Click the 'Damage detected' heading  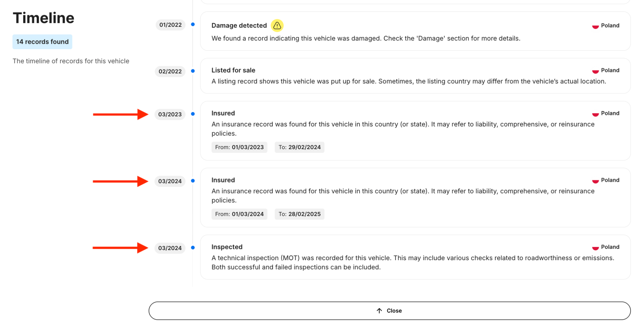239,25
